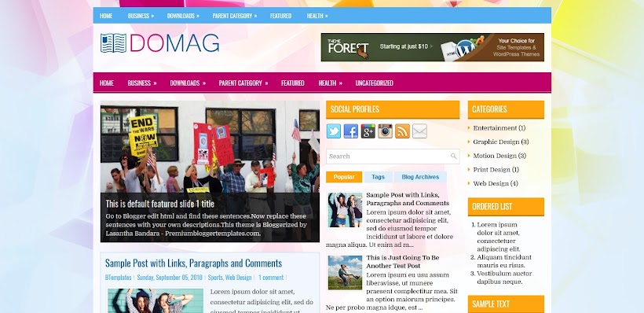Open the main post thumbnail of two girls

[156, 300]
